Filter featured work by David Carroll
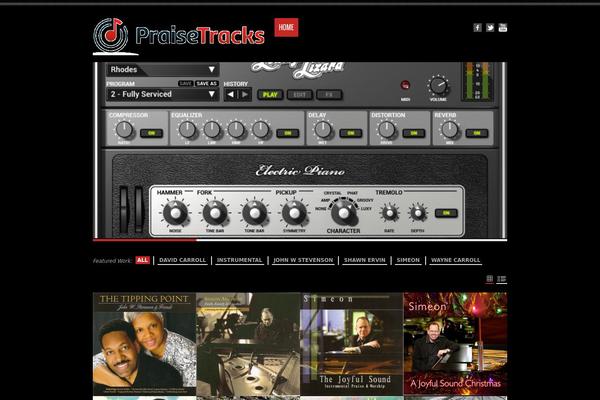The image size is (600, 400). coord(183,260)
